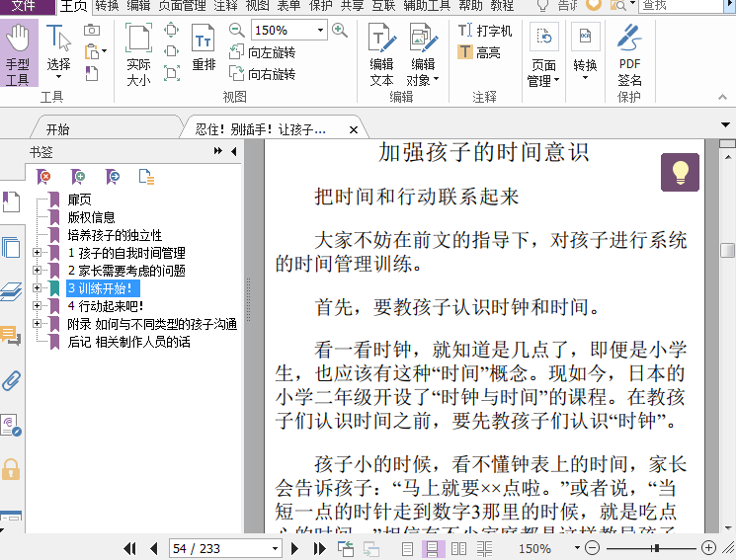Open the attachments paperclip panel icon
The height and width of the screenshot is (560, 736).
pos(11,380)
